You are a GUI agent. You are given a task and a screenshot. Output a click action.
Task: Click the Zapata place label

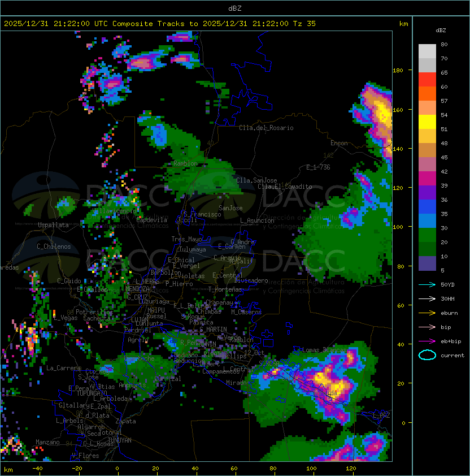pos(125,421)
